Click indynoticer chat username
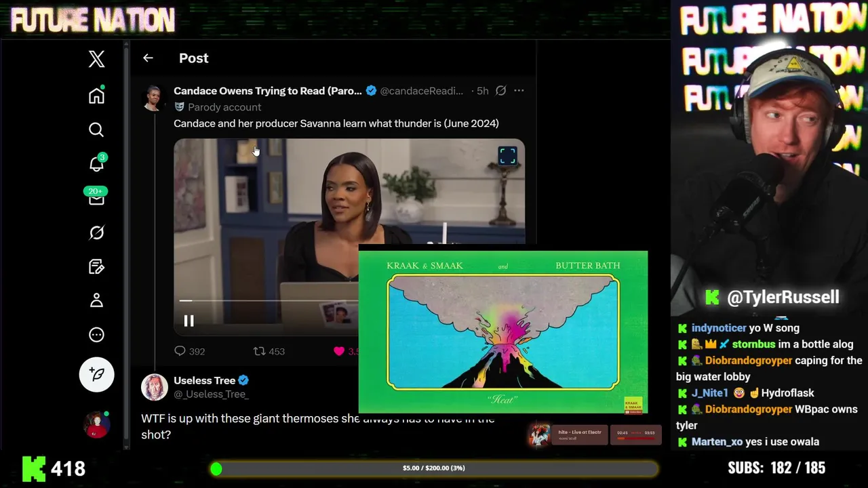 [x=718, y=328]
